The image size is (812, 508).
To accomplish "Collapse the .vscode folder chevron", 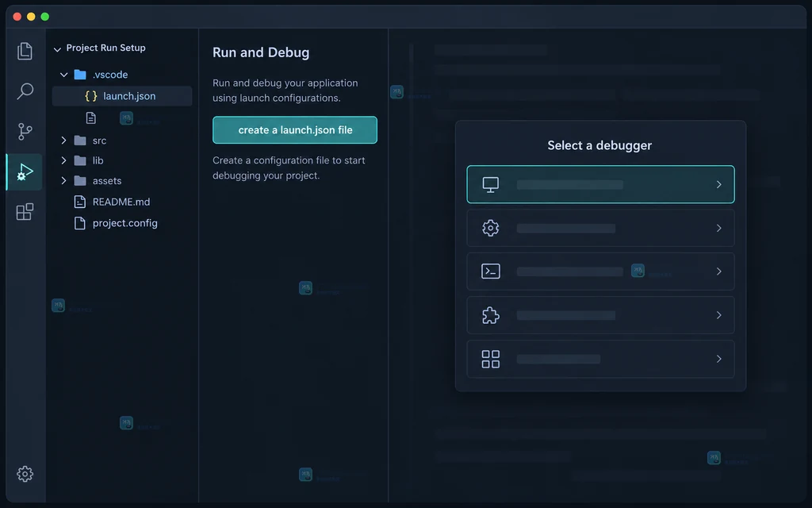I will [x=63, y=75].
